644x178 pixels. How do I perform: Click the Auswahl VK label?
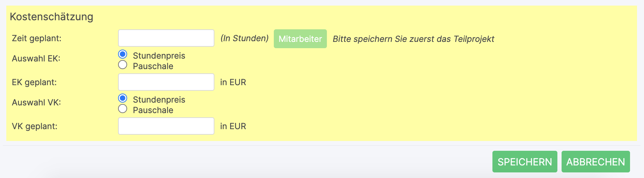tap(36, 103)
